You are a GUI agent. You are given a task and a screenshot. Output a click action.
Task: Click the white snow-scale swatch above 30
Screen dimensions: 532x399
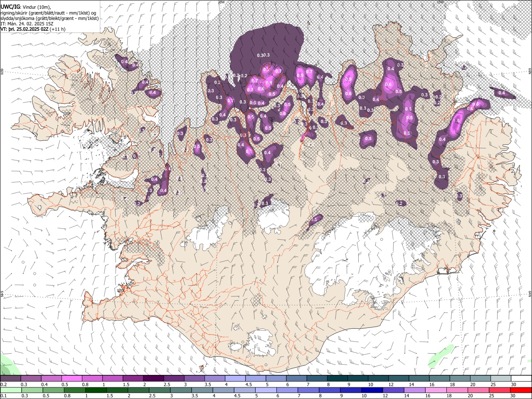pyautogui.click(x=521, y=379)
